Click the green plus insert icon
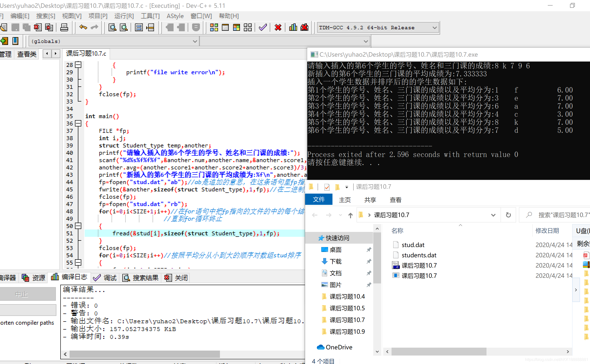This screenshot has width=590, height=364. coord(4,41)
